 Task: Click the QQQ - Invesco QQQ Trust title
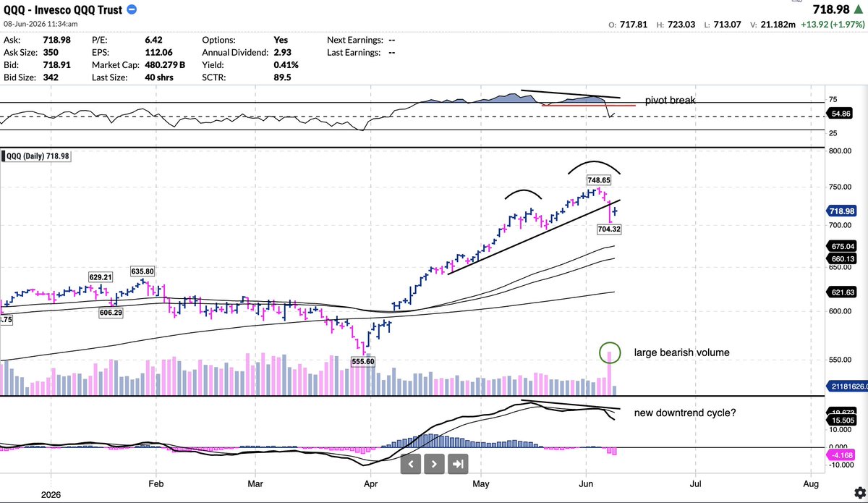(61, 9)
